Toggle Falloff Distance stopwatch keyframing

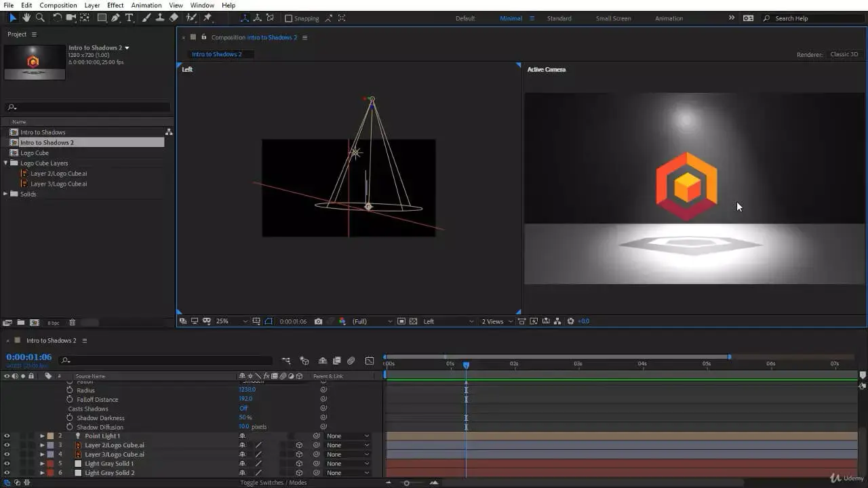(x=70, y=399)
